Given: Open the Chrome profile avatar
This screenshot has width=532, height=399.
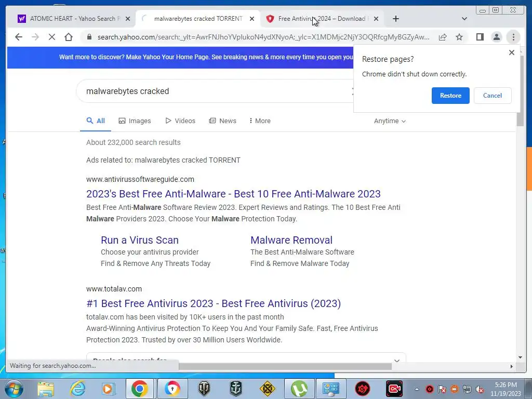Looking at the screenshot, I should click(x=497, y=37).
